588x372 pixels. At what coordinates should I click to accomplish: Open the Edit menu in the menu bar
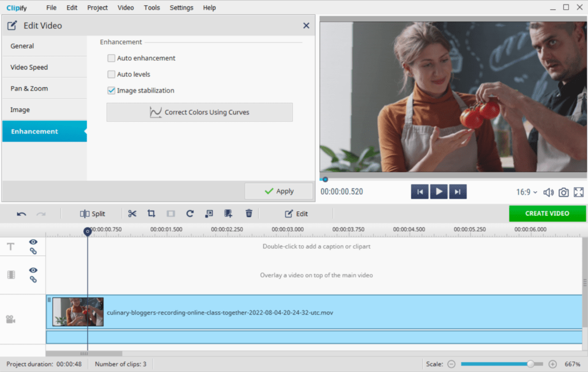coord(72,7)
